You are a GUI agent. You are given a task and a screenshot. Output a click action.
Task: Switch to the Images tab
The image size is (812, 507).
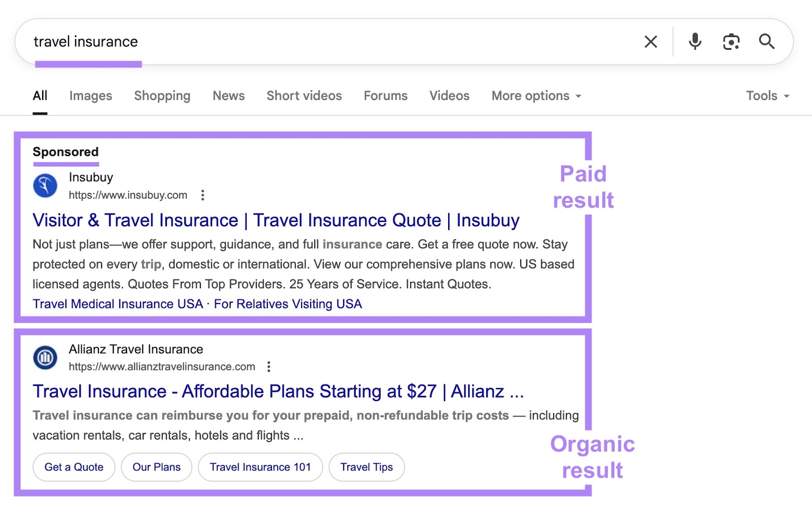coord(91,95)
